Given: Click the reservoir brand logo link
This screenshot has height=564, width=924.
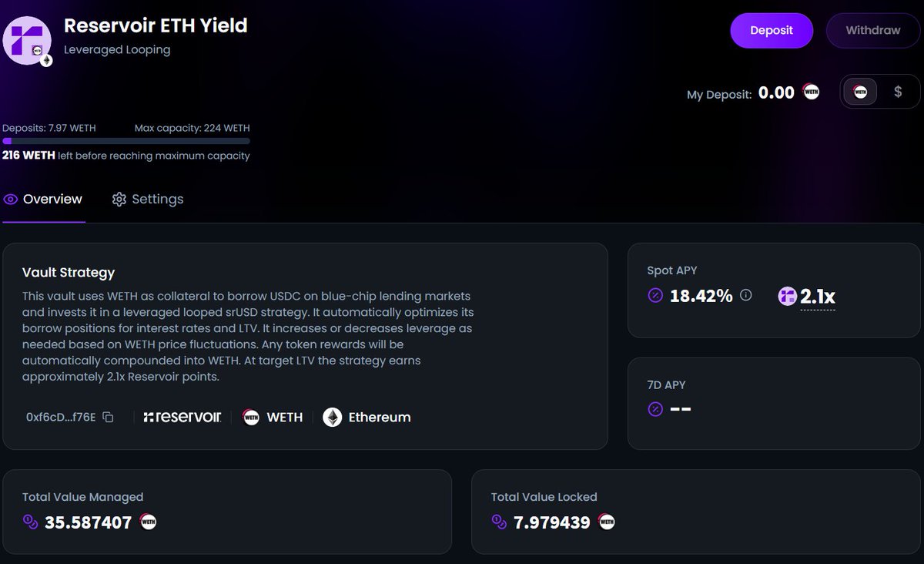Looking at the screenshot, I should pos(182,418).
